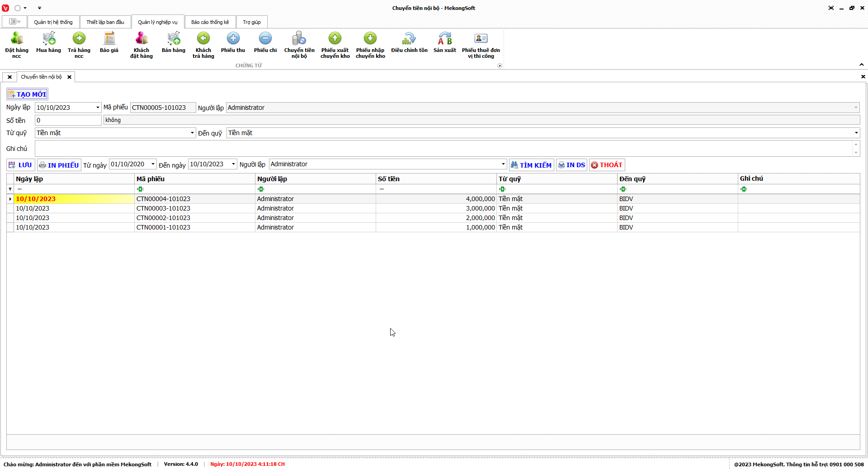The height and width of the screenshot is (469, 868).
Task: Click the Số tiền input field
Action: (68, 120)
